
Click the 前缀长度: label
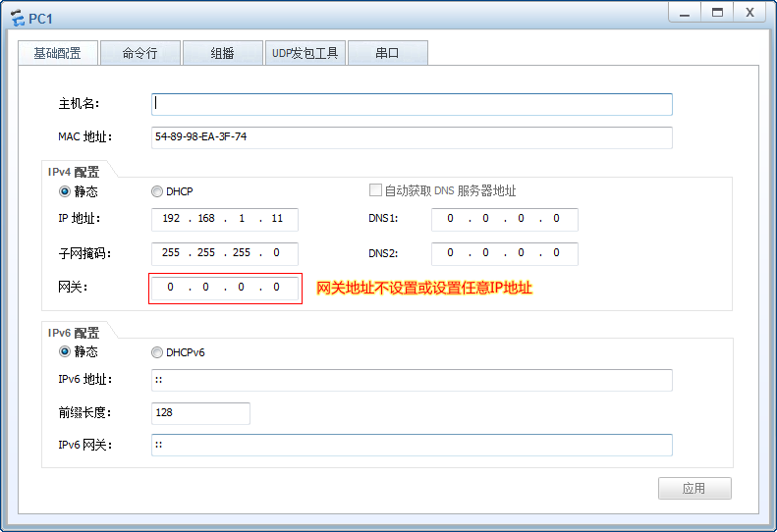(x=84, y=412)
